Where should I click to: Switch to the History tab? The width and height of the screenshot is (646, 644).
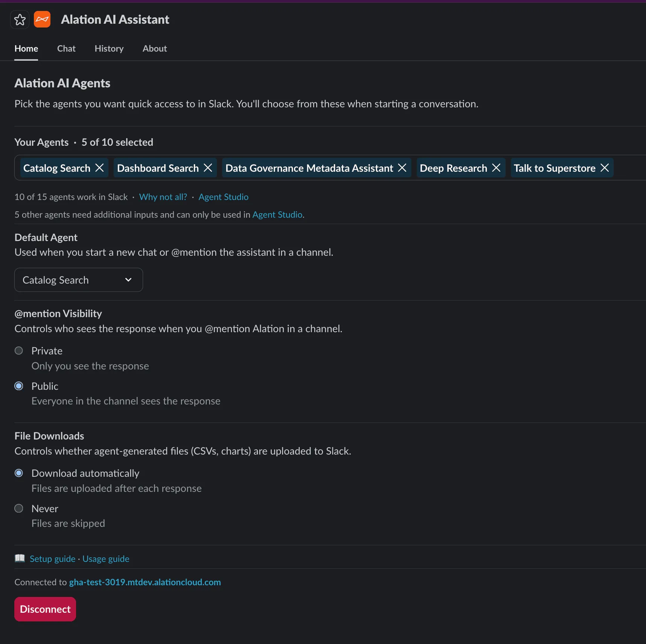(x=109, y=48)
